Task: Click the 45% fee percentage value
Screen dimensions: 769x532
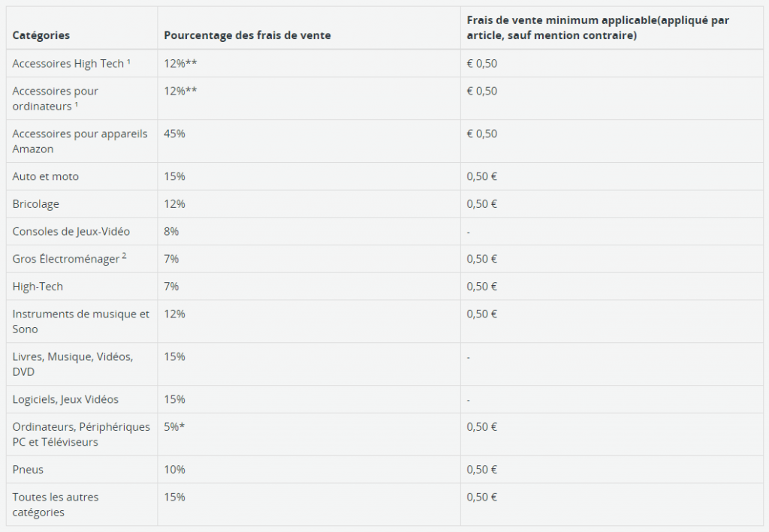Action: tap(174, 134)
